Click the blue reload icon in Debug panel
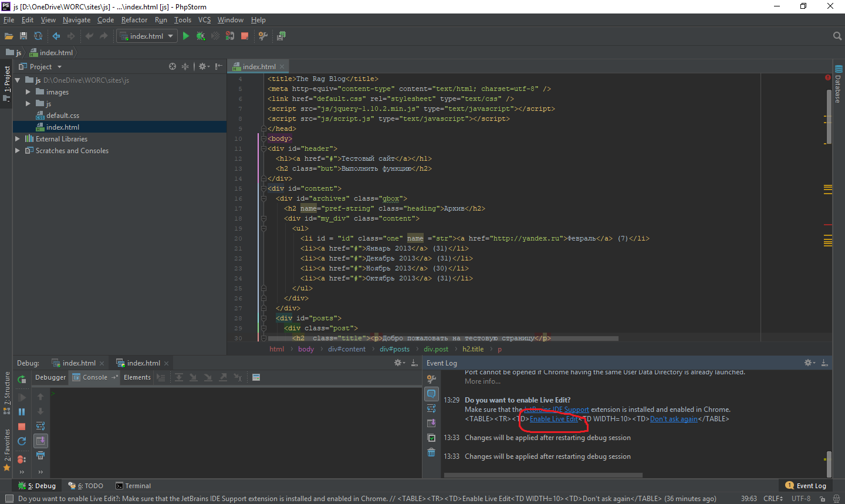This screenshot has width=845, height=504. (x=22, y=441)
